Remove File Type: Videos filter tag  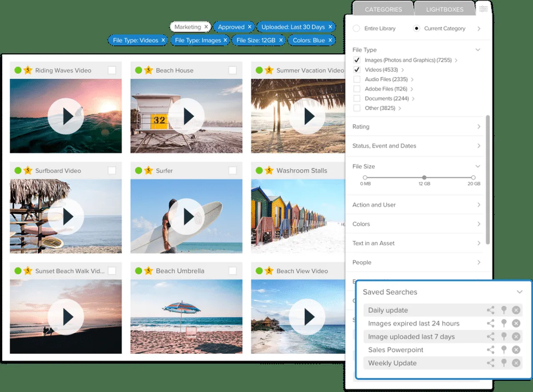(x=163, y=40)
